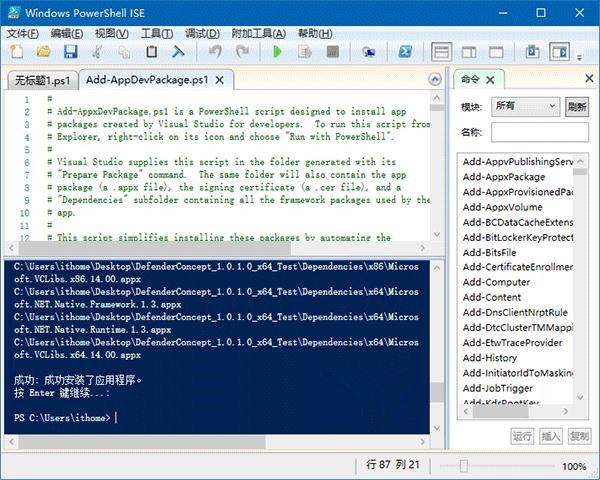Screen dimensions: 600x480
Task: Select Add-AppxPackage in the command list
Action: [x=504, y=177]
